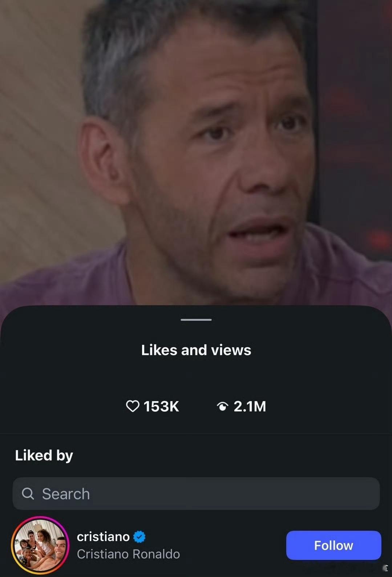
Task: Click the magnifier icon in the search bar
Action: point(28,493)
